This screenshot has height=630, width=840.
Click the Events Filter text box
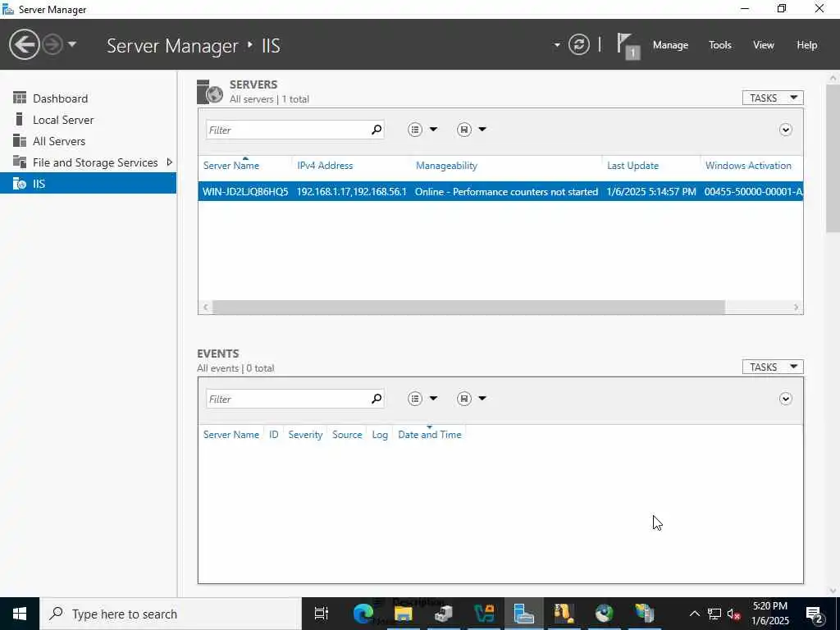(x=287, y=399)
